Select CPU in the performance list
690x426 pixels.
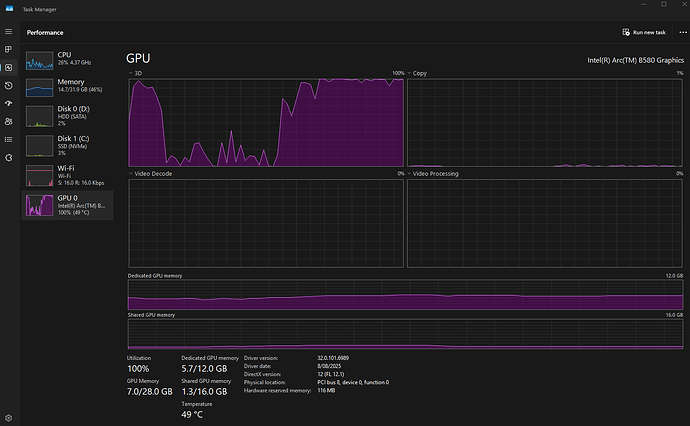point(67,60)
